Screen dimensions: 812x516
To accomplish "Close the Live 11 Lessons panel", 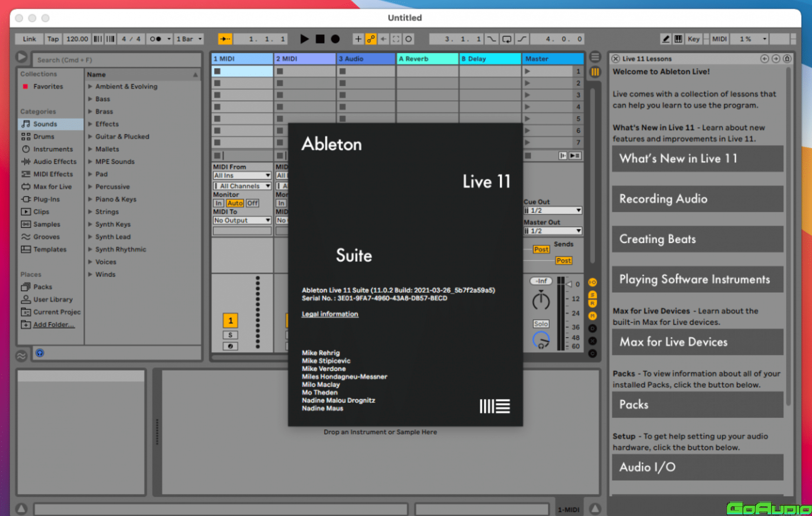I will tap(616, 59).
